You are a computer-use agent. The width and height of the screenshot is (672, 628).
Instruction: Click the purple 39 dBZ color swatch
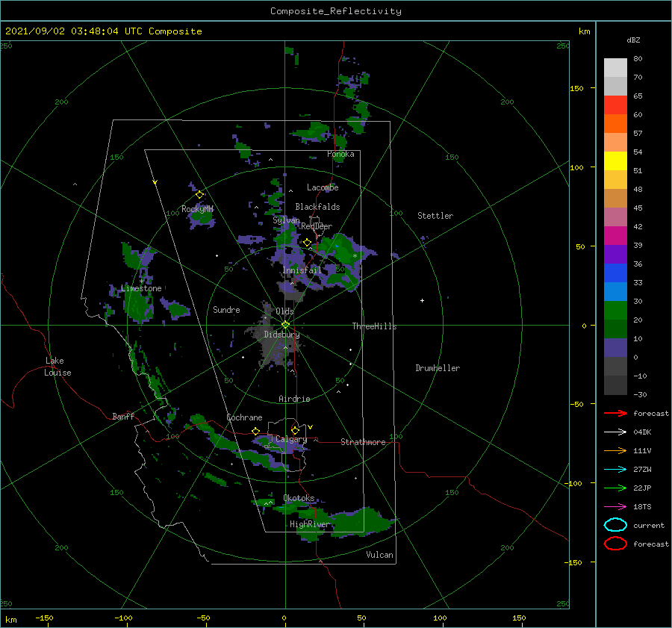tap(615, 254)
